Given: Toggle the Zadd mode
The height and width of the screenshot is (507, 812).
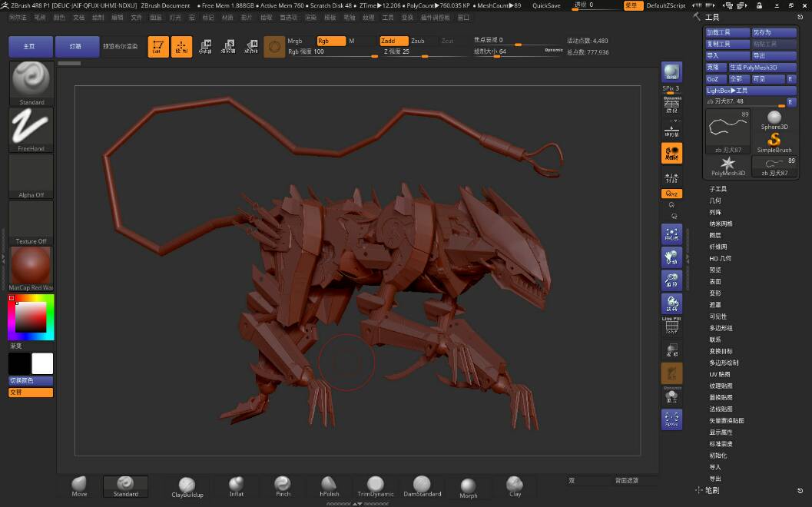Looking at the screenshot, I should coord(393,41).
